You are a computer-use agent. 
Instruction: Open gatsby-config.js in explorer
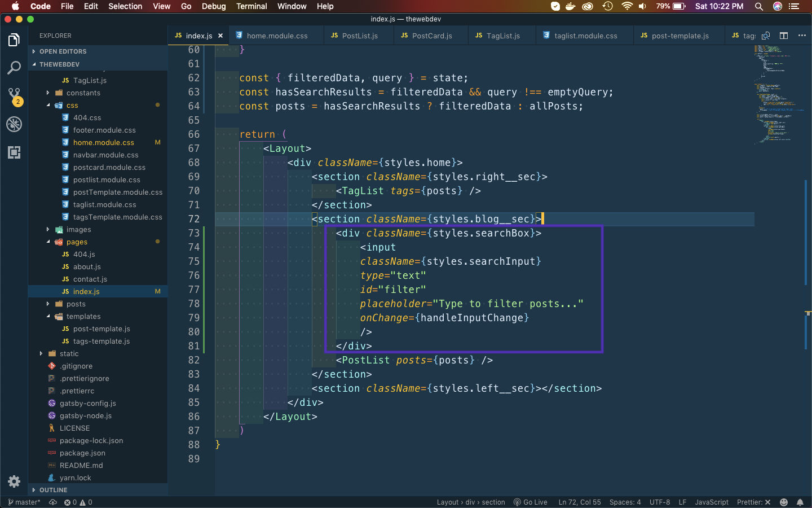[98, 404]
